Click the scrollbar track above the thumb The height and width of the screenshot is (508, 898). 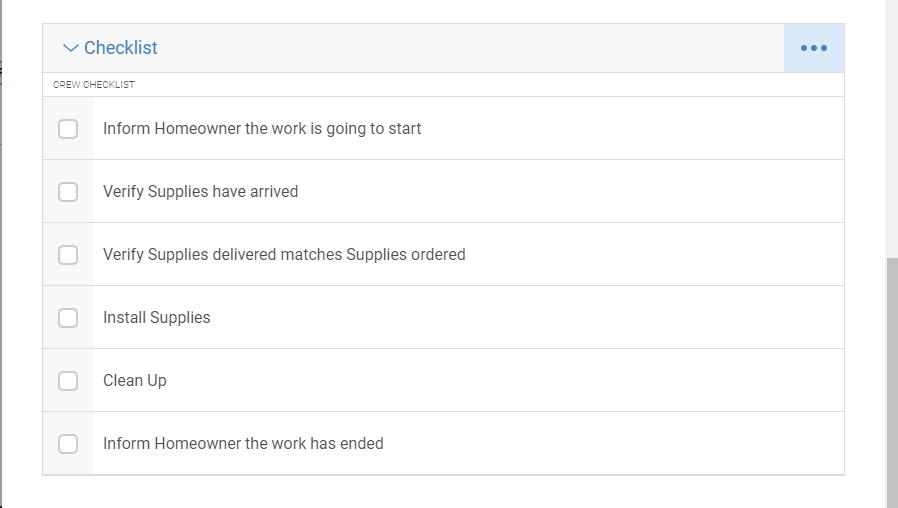(892, 129)
